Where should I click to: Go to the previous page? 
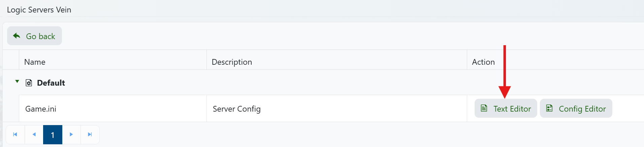(x=34, y=135)
